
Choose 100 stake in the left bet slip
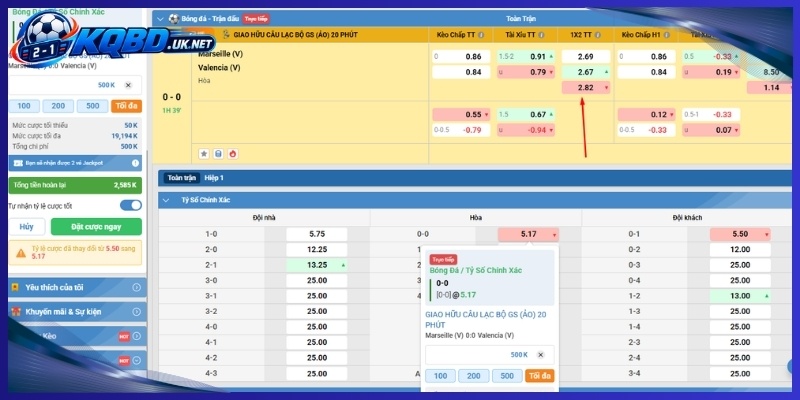pos(24,106)
